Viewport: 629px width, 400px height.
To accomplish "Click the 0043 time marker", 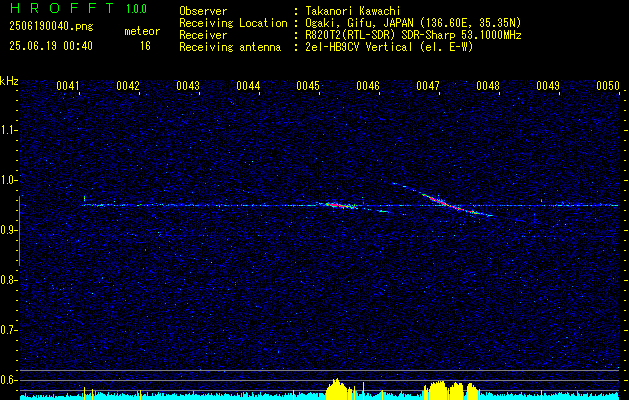I will pos(188,86).
